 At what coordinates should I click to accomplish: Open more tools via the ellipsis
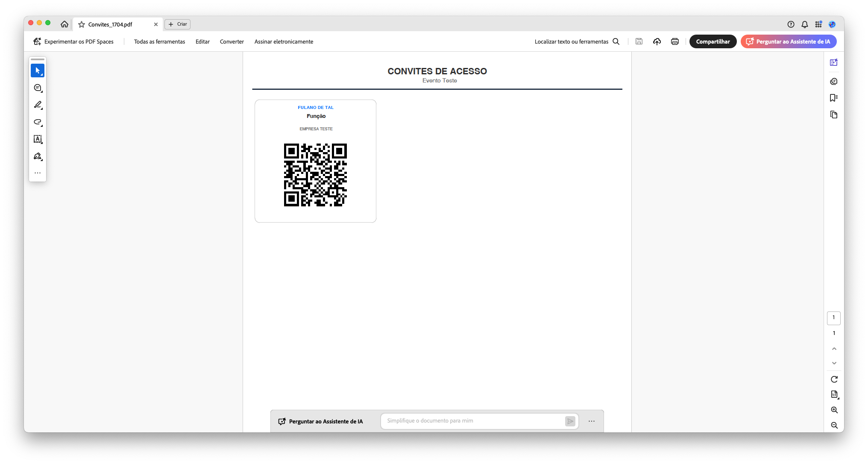tap(38, 173)
